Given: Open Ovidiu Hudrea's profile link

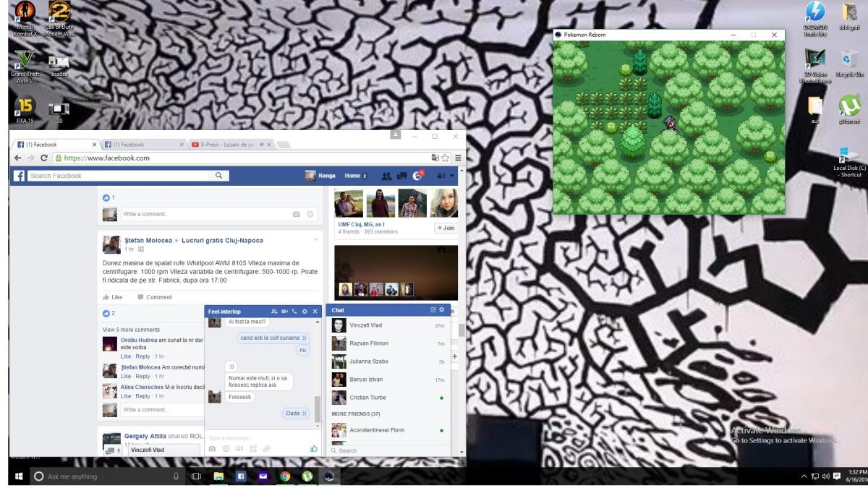Looking at the screenshot, I should [x=139, y=340].
